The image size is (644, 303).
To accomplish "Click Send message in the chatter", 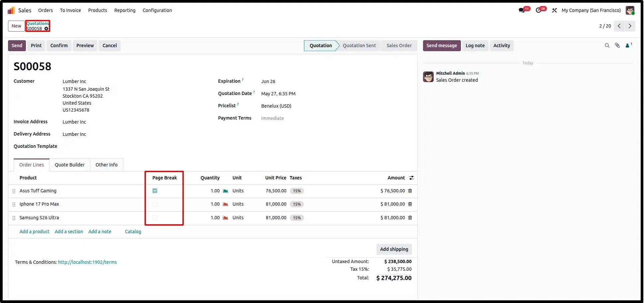I will pyautogui.click(x=442, y=46).
